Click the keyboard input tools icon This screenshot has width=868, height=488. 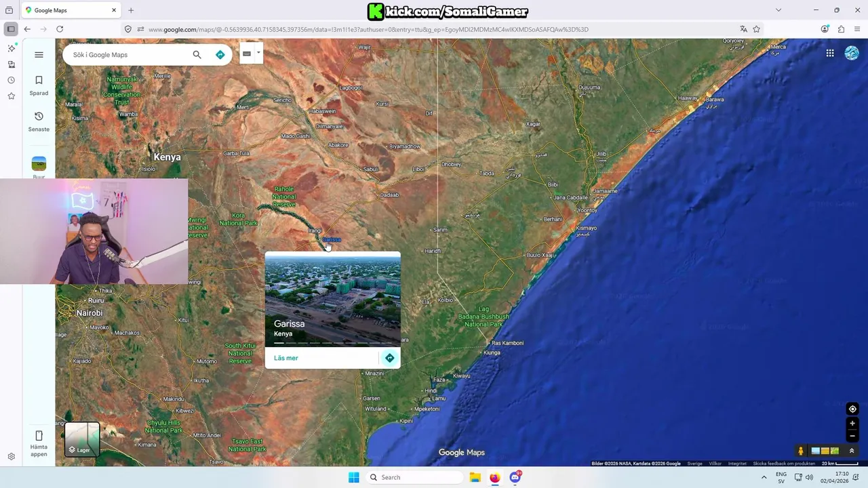247,54
